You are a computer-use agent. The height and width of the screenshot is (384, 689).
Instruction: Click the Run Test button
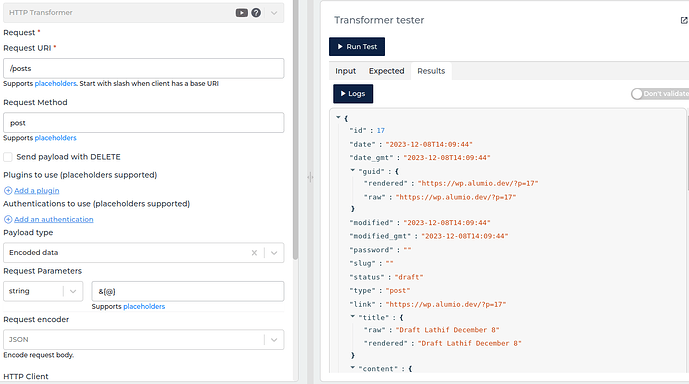pyautogui.click(x=357, y=47)
